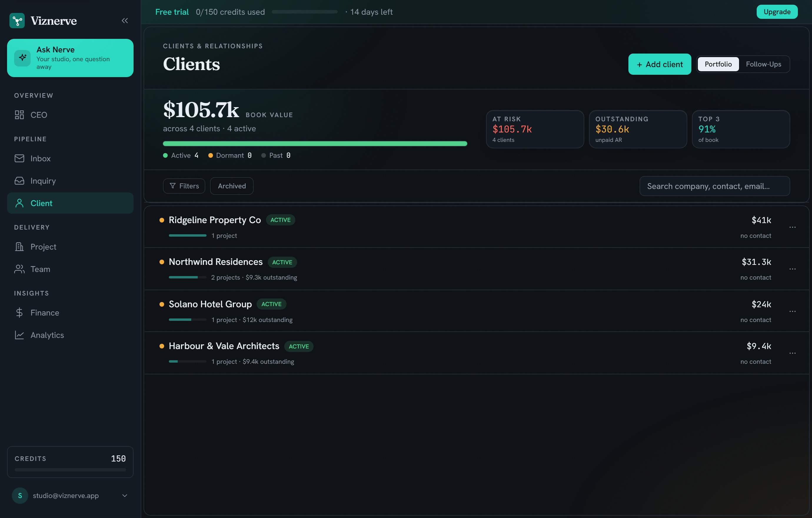The width and height of the screenshot is (812, 518).
Task: Collapse the sidebar with double-chevron icon
Action: (125, 21)
